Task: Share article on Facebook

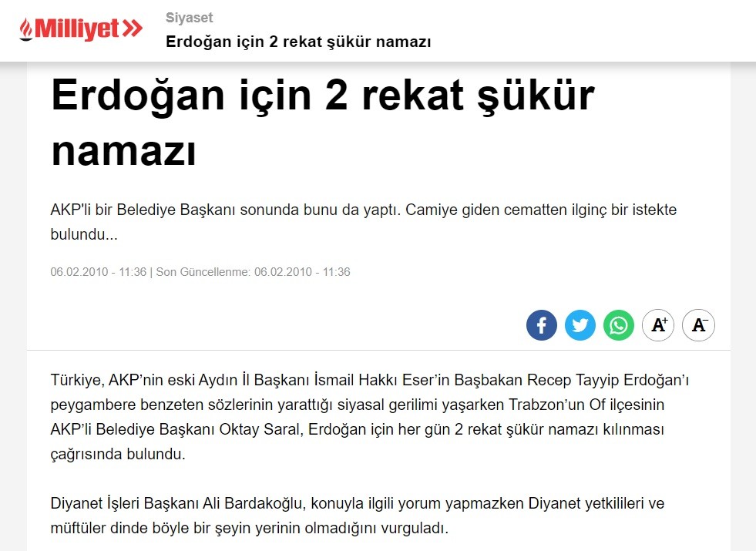Action: [542, 325]
